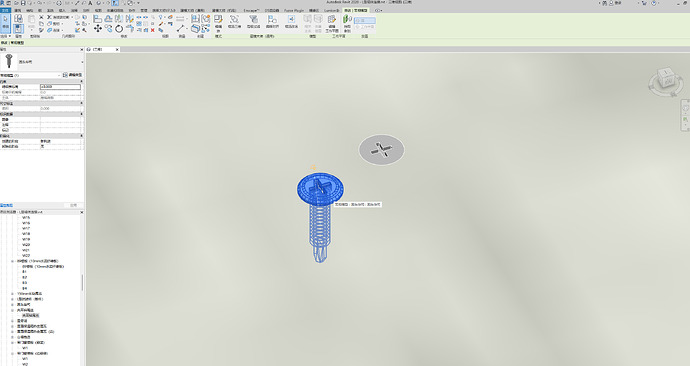Click the Apply button in Properties
This screenshot has width=690, height=366.
(x=73, y=205)
